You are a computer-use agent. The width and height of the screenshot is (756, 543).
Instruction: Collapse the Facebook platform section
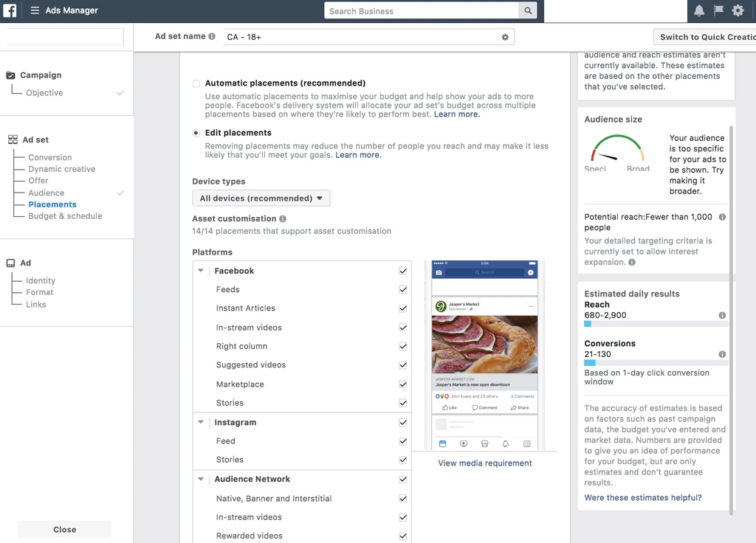(x=201, y=271)
